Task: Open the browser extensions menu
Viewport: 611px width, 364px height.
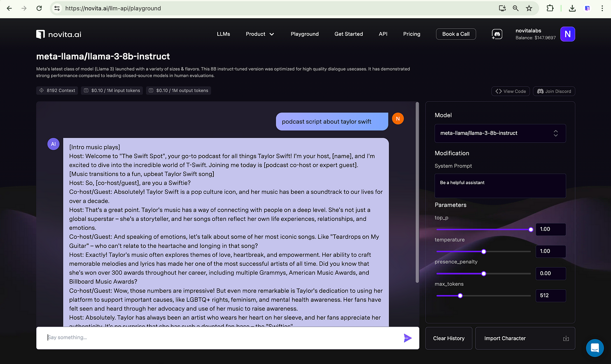Action: pos(550,8)
